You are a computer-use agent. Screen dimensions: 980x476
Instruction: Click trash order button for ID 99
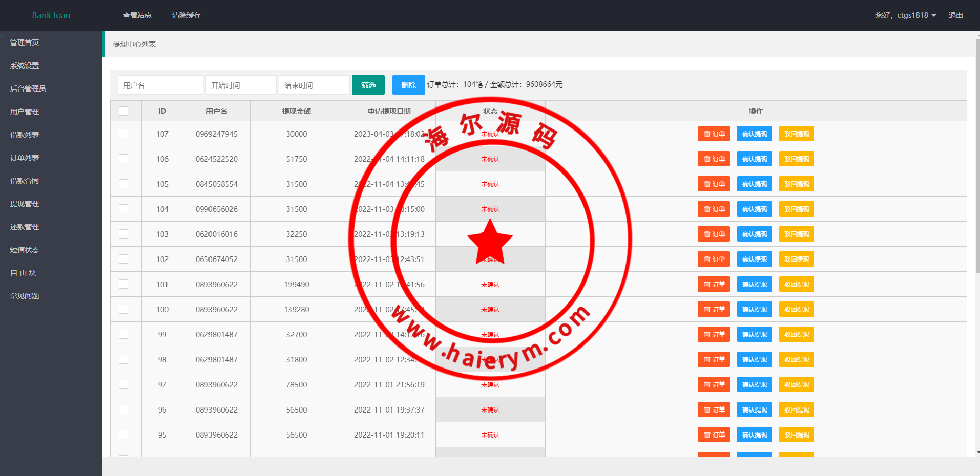[x=714, y=335]
